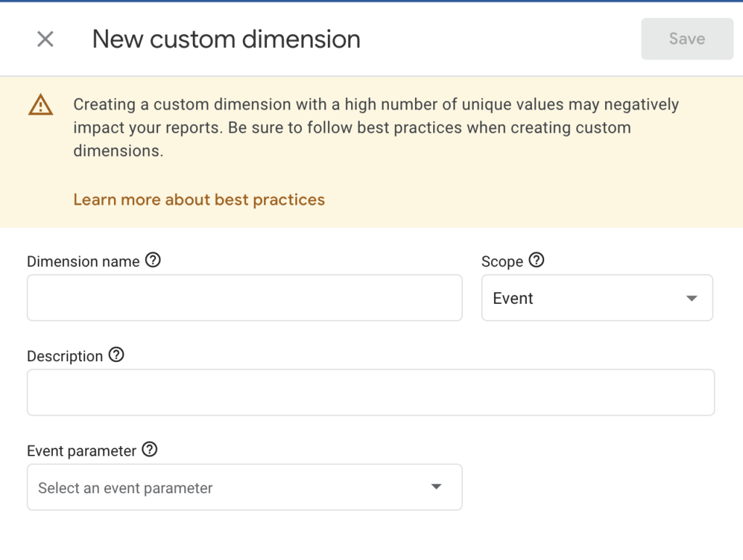The width and height of the screenshot is (743, 560).
Task: Click the Scope field label
Action: (502, 261)
